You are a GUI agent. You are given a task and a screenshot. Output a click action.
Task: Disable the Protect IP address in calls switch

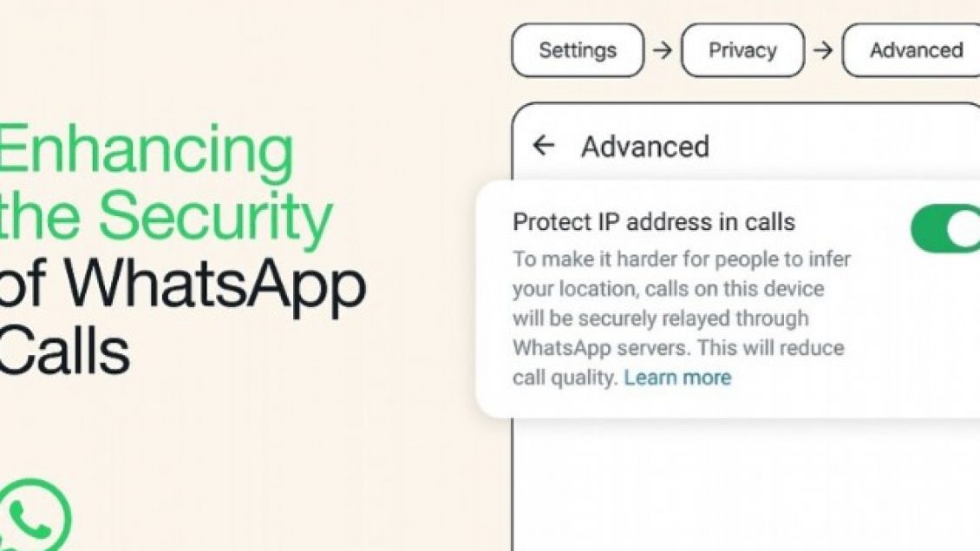945,228
